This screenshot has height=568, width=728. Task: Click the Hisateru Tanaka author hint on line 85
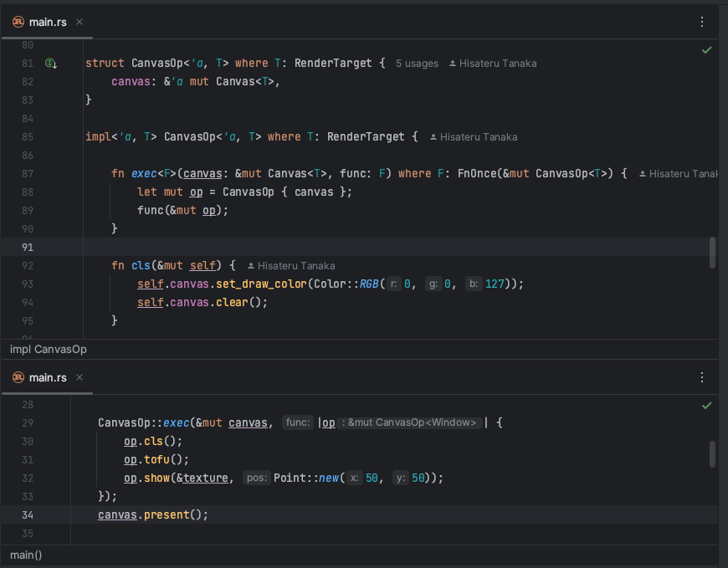point(474,137)
